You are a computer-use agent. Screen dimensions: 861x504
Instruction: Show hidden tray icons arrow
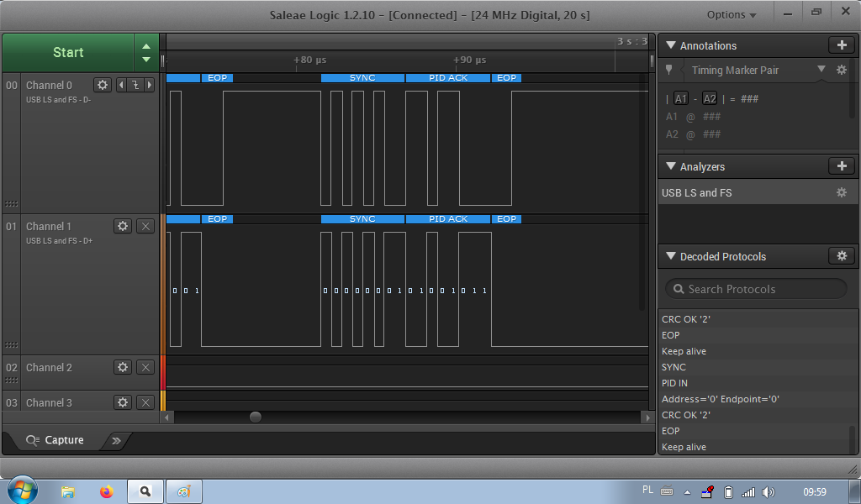pyautogui.click(x=687, y=492)
